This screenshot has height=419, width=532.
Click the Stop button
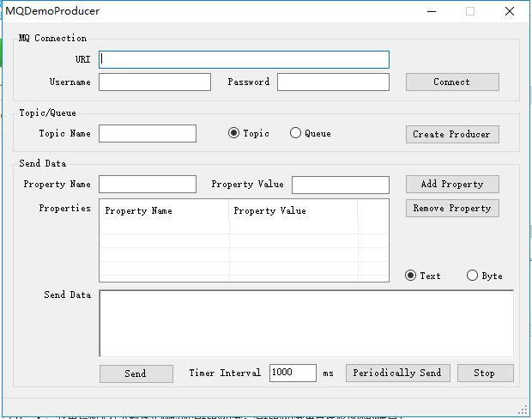click(486, 373)
